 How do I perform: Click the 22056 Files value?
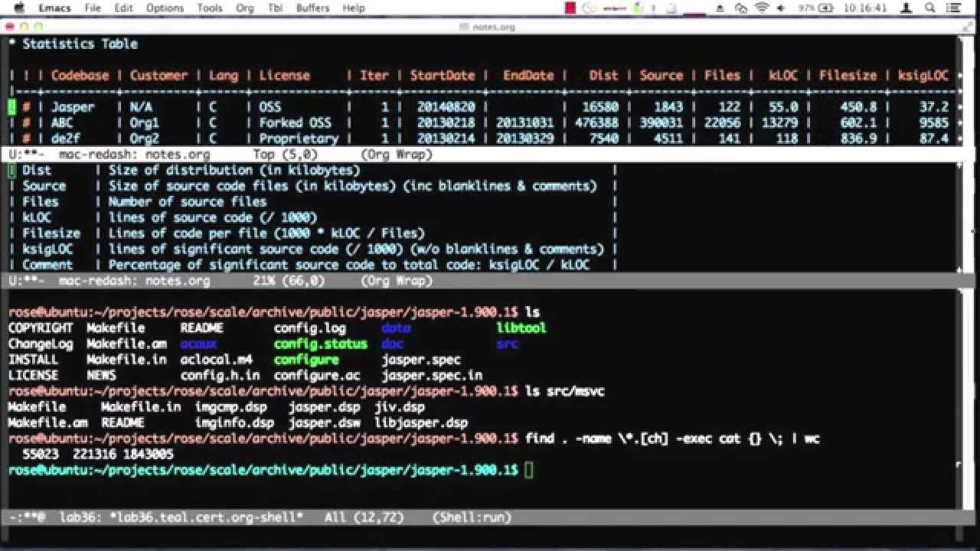point(722,122)
